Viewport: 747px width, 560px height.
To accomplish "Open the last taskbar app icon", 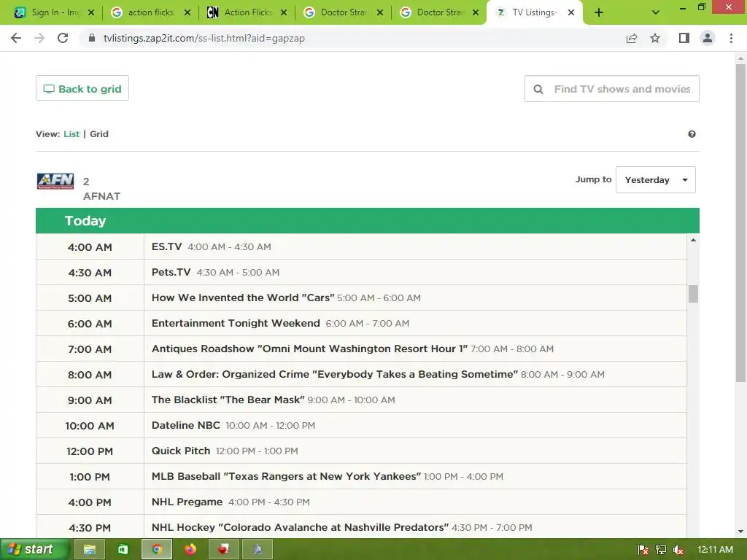I will click(258, 550).
